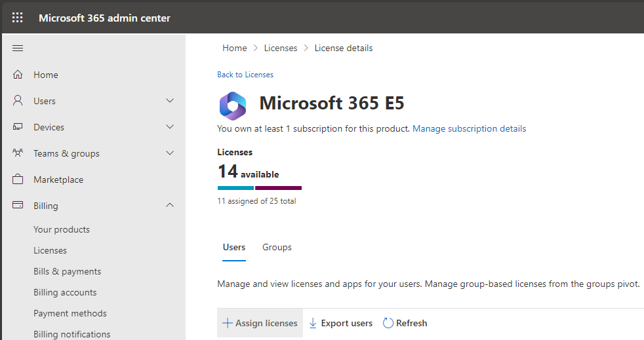This screenshot has width=644, height=340.
Task: Click the download arrow icon for Export users
Action: [x=313, y=323]
